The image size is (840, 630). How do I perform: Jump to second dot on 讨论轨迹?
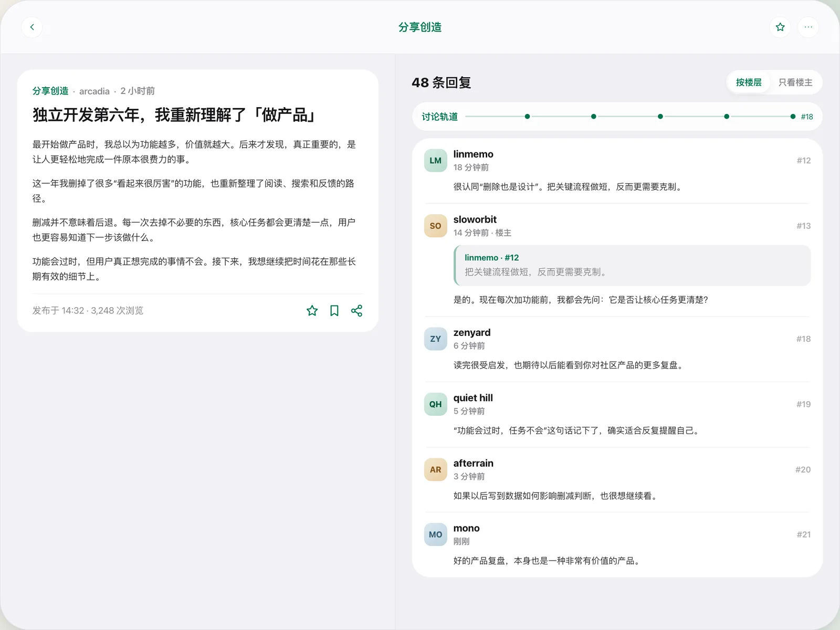click(593, 117)
